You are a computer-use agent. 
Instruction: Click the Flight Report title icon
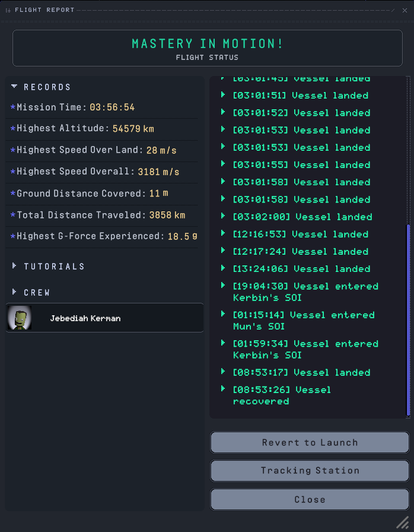pyautogui.click(x=8, y=10)
